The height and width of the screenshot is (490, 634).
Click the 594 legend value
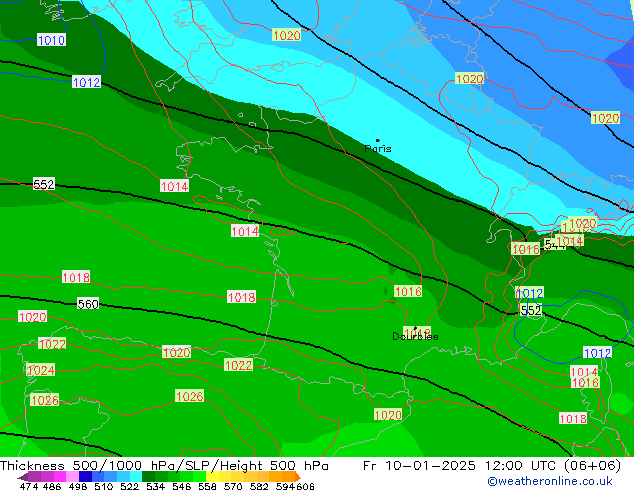pyautogui.click(x=285, y=486)
